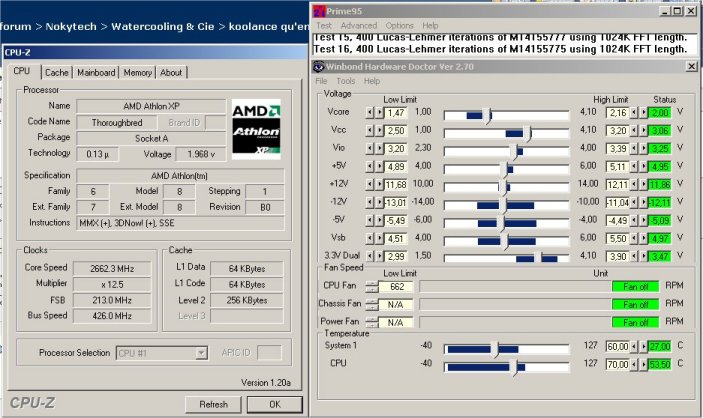Click the +12V voltage slider handle
This screenshot has height=418, width=703.
[x=503, y=188]
